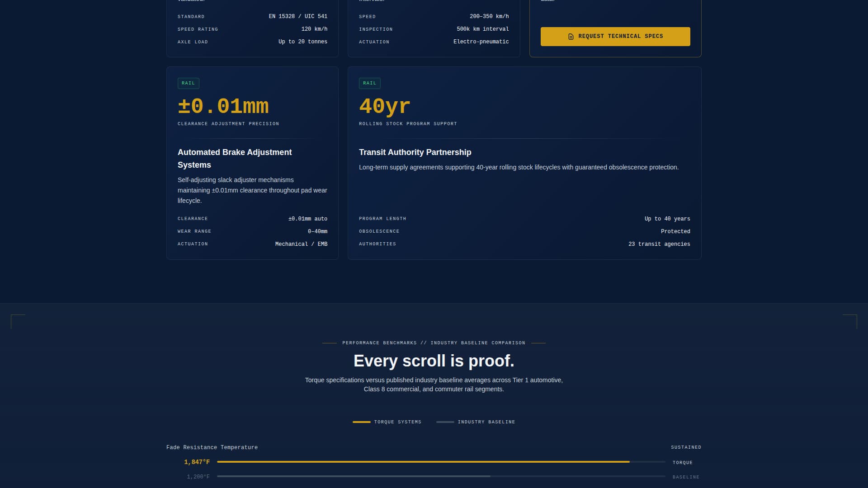Click the document icon in Request Technical Specs button
The width and height of the screenshot is (868, 488).
570,36
